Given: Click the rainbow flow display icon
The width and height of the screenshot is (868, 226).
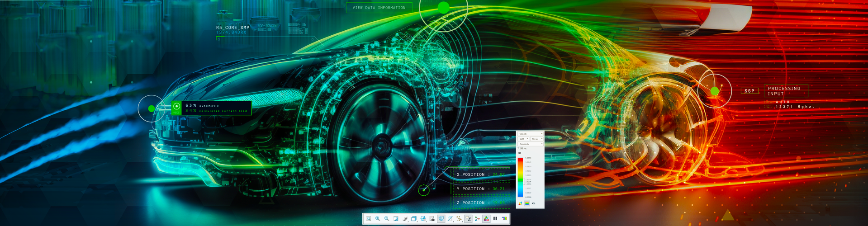Looking at the screenshot, I should point(504,219).
